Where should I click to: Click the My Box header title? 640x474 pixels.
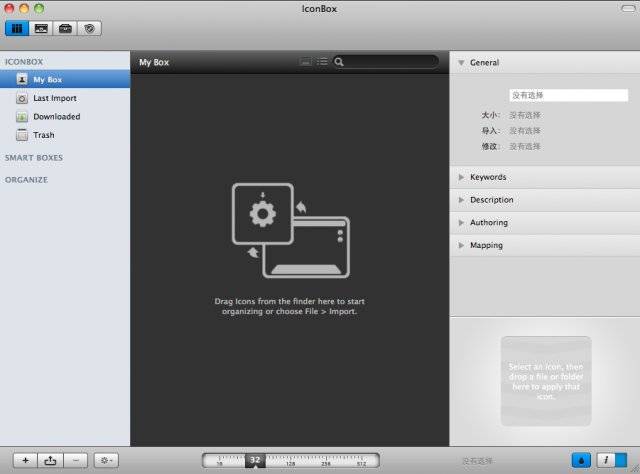pos(154,62)
